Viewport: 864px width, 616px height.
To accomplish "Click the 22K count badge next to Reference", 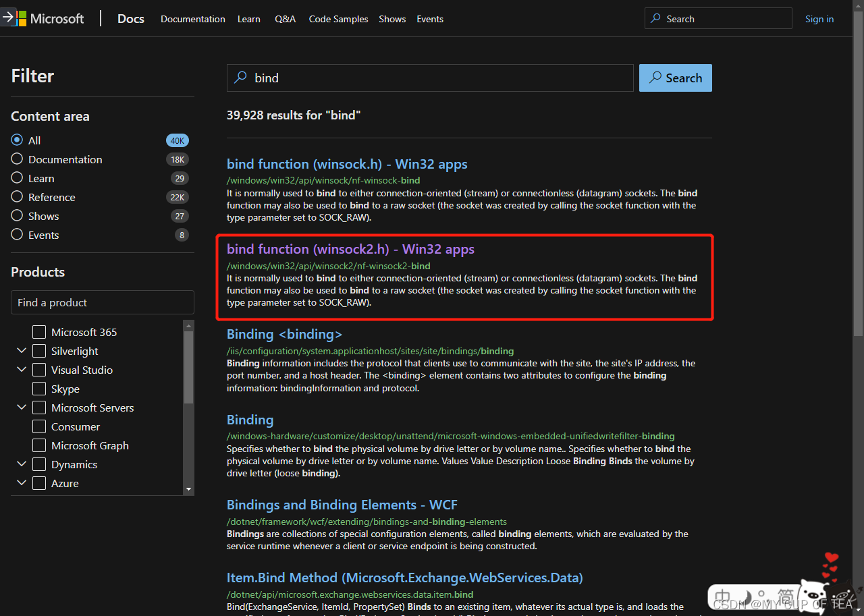I will [178, 197].
